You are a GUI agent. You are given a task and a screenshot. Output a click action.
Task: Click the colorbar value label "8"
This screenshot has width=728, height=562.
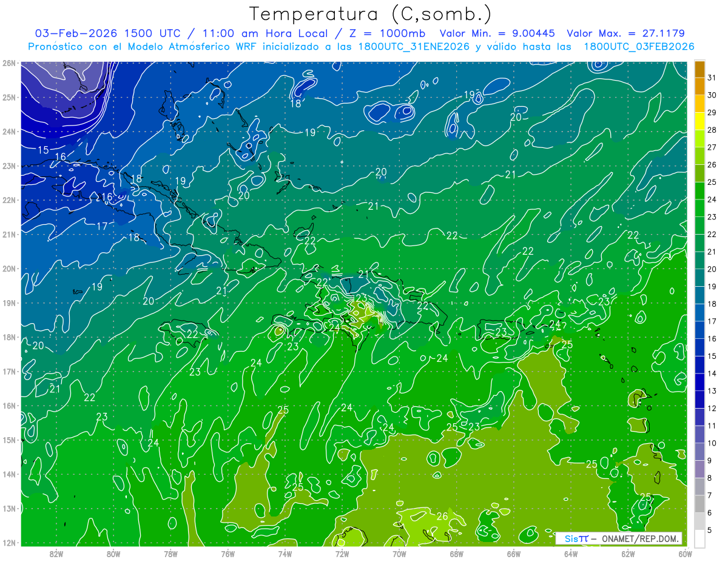[710, 478]
